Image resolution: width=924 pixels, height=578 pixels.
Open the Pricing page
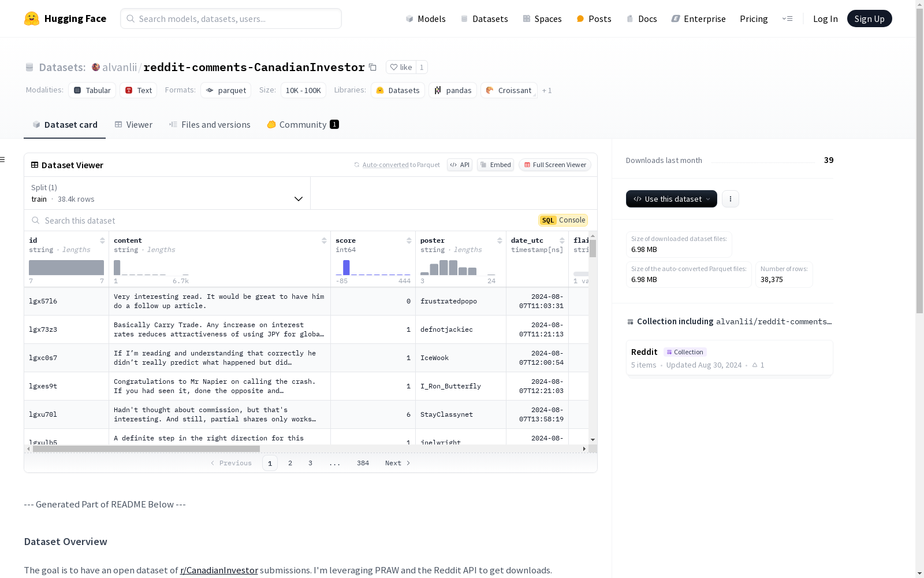(x=754, y=18)
